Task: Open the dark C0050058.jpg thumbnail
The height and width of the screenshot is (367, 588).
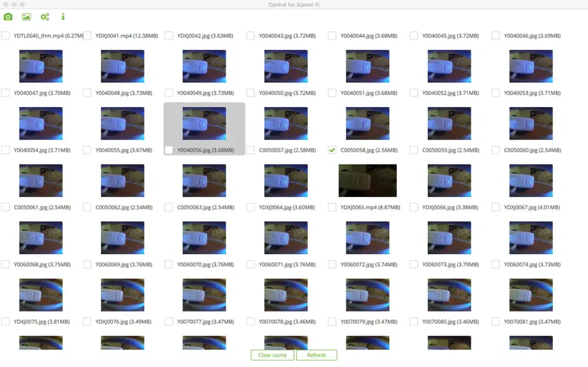Action: coord(367,180)
